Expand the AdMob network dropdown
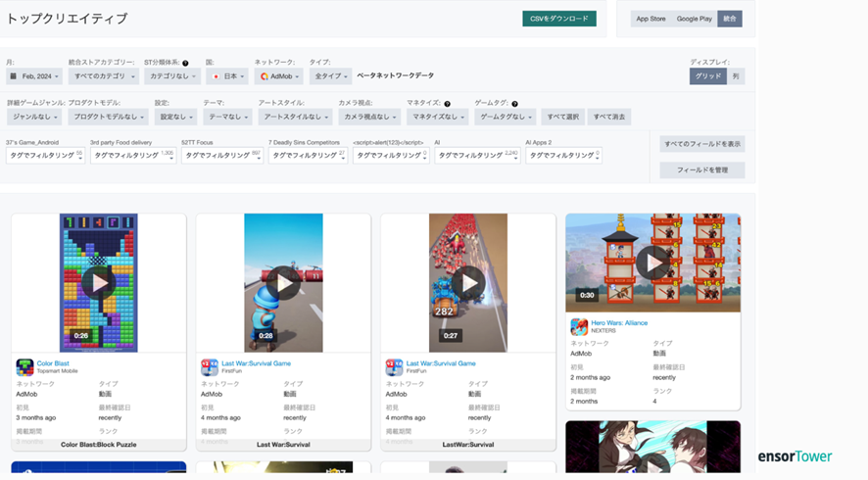868x480 pixels. 278,76
